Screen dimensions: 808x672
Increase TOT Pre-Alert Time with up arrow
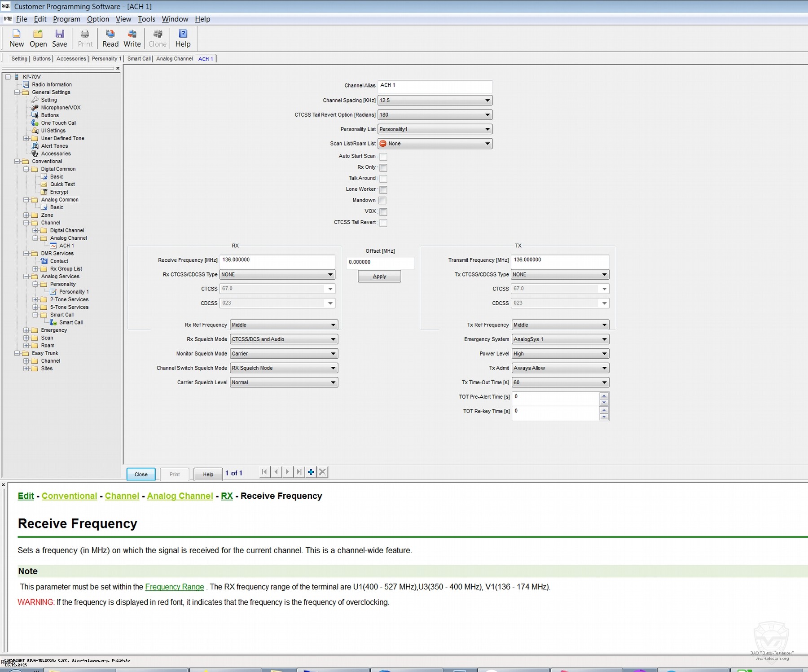point(604,395)
